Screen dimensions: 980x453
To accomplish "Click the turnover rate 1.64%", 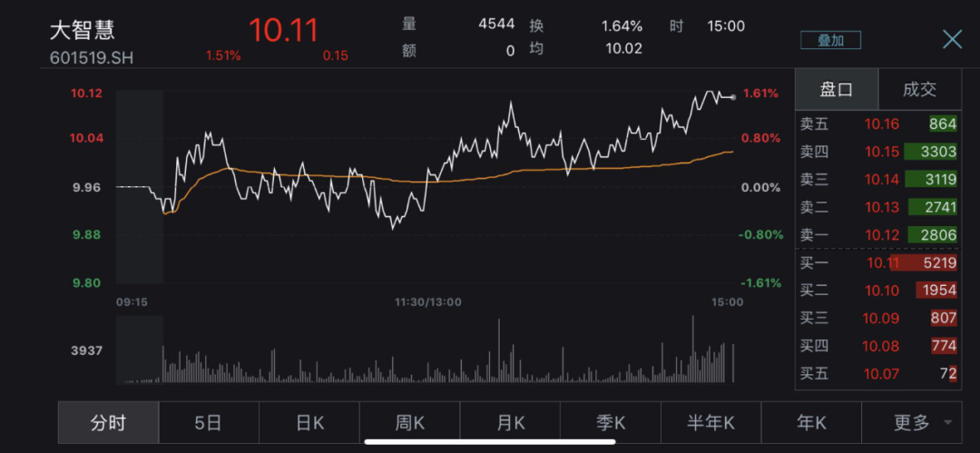I will tap(622, 26).
